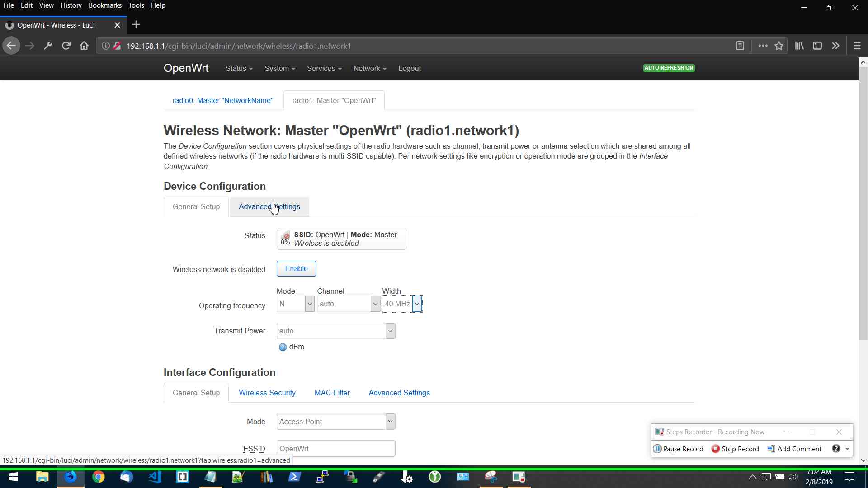This screenshot has height=488, width=868.
Task: Click the page vertical scrollbar
Action: (x=863, y=203)
